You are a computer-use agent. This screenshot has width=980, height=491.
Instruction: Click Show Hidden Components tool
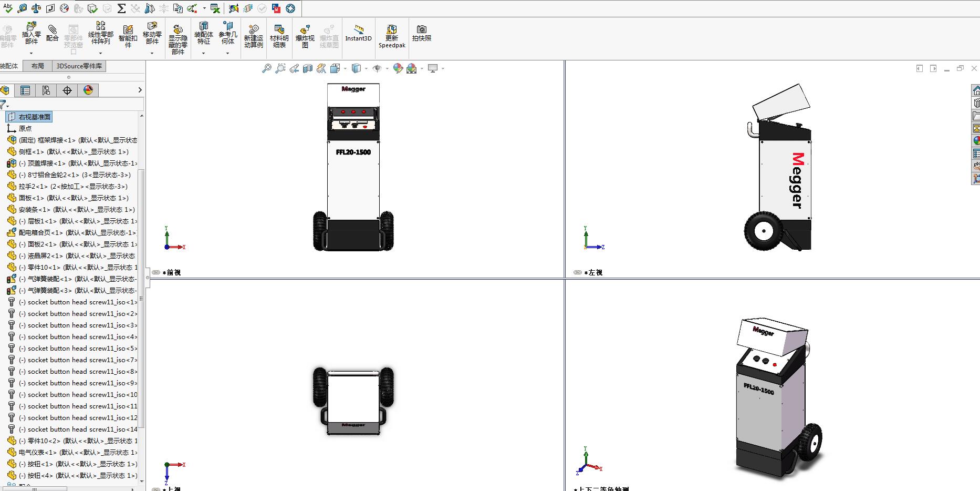pyautogui.click(x=178, y=39)
